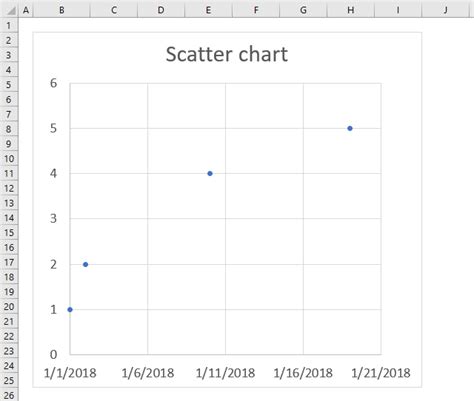Image resolution: width=474 pixels, height=401 pixels.
Task: Select the data point at value 2
Action: coord(85,264)
